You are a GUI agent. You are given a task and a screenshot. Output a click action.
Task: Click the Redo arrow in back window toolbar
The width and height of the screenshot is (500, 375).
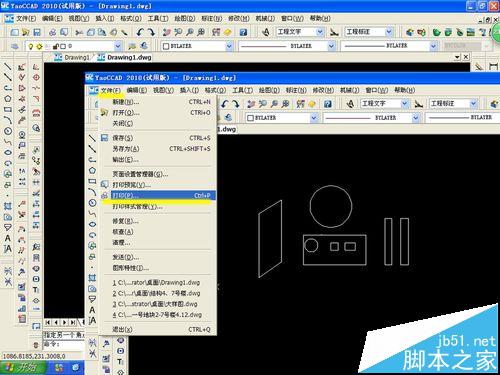(151, 32)
